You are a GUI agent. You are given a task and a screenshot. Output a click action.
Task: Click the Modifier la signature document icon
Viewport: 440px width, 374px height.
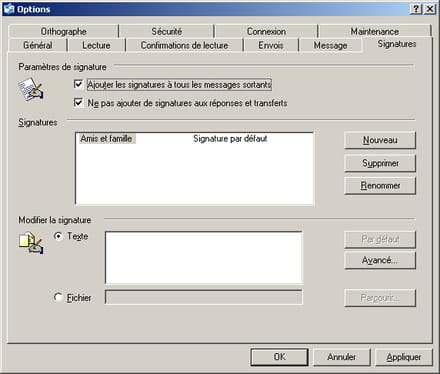point(31,242)
